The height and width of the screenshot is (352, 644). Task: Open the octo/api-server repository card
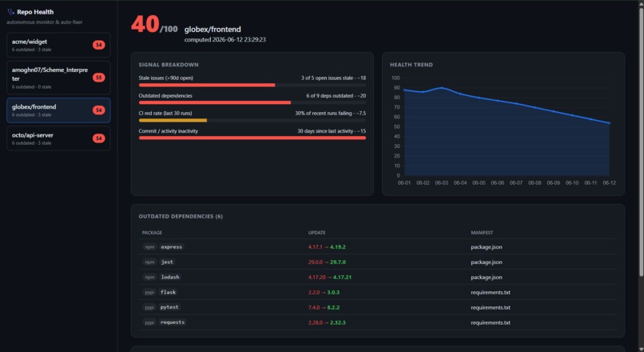tap(58, 138)
